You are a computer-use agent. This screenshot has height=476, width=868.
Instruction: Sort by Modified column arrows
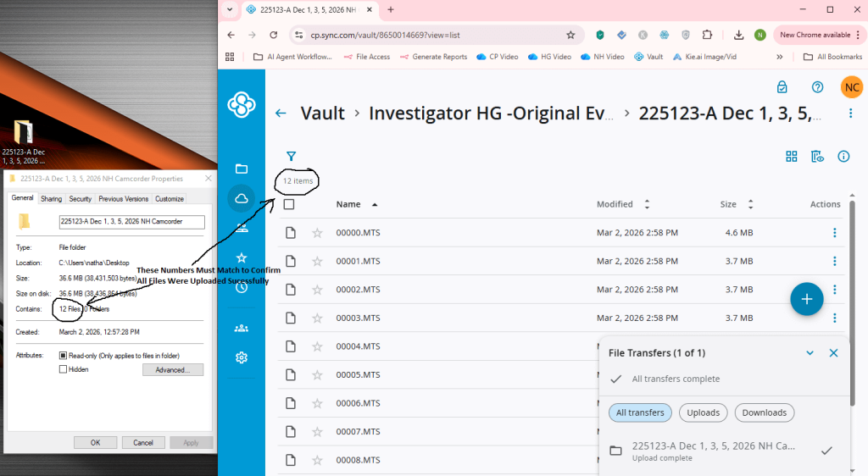pyautogui.click(x=647, y=205)
